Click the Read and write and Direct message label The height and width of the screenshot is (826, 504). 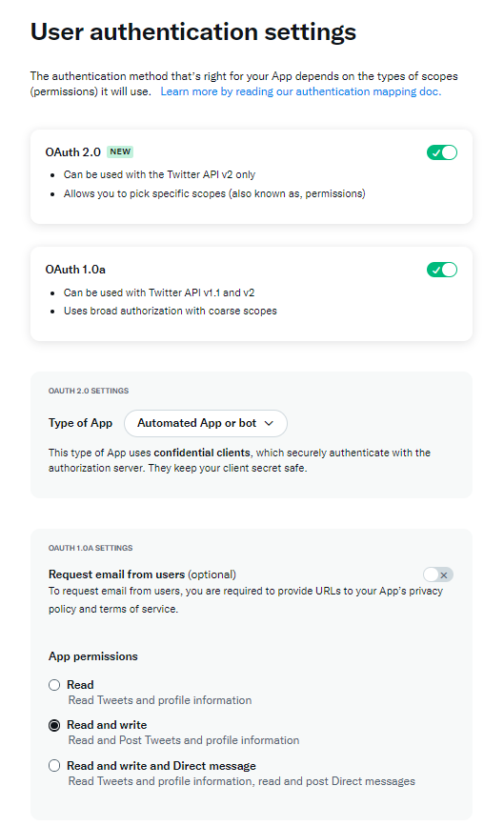tap(161, 766)
